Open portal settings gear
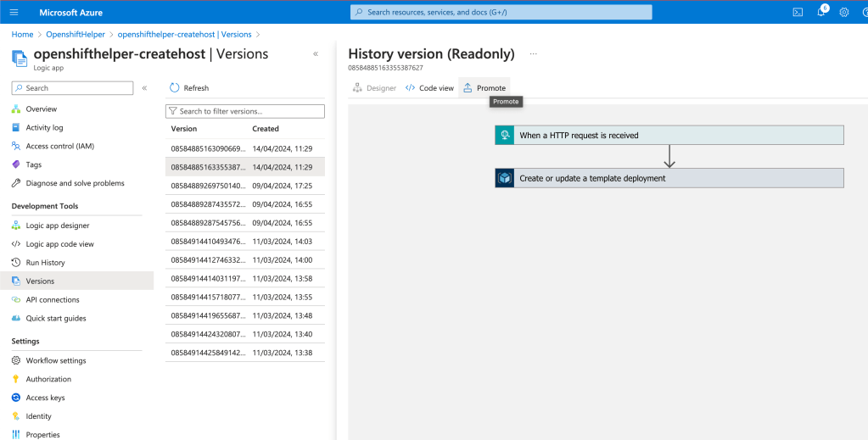 coord(844,12)
